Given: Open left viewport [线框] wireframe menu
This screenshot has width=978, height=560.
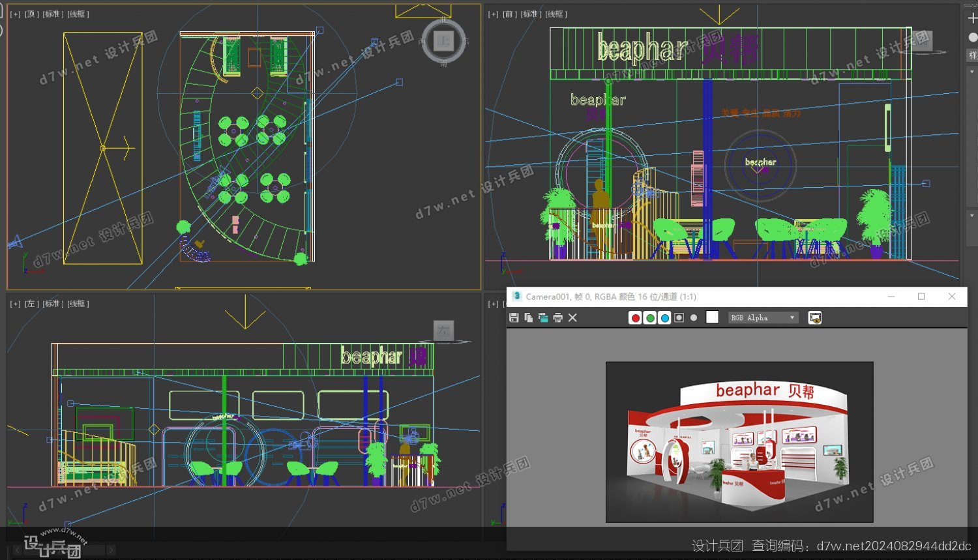Looking at the screenshot, I should [78, 304].
